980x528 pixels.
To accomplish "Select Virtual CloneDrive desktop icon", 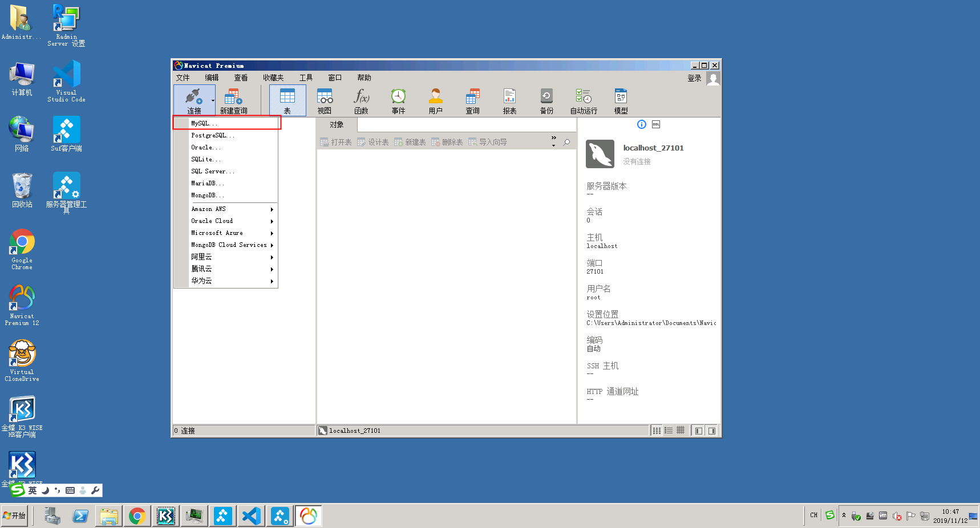I will (22, 360).
